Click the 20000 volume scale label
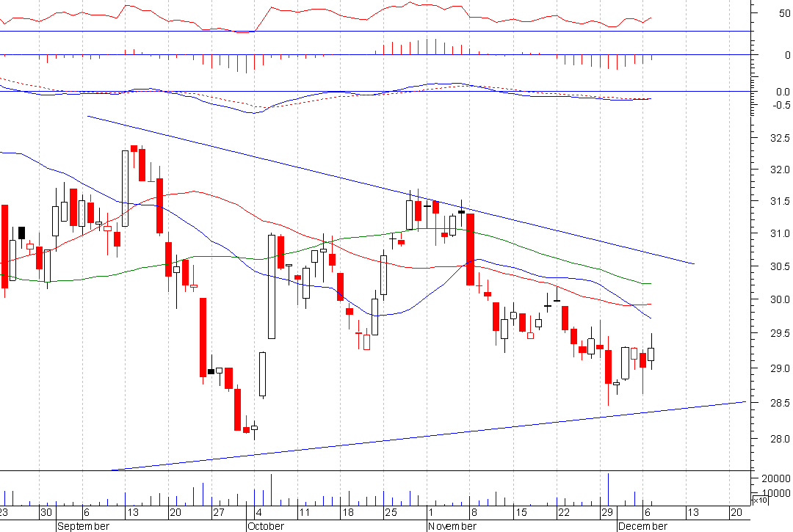The height and width of the screenshot is (532, 793). [776, 478]
